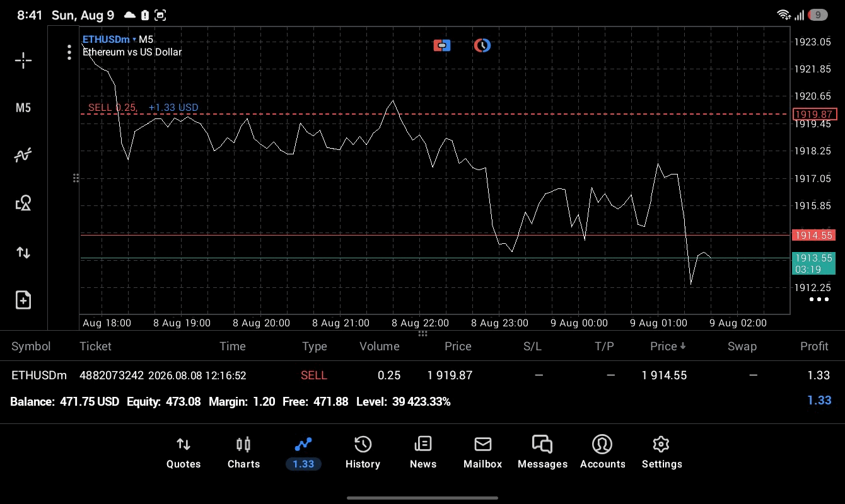Click the round clock icon atop chart
The height and width of the screenshot is (504, 845).
tap(482, 45)
